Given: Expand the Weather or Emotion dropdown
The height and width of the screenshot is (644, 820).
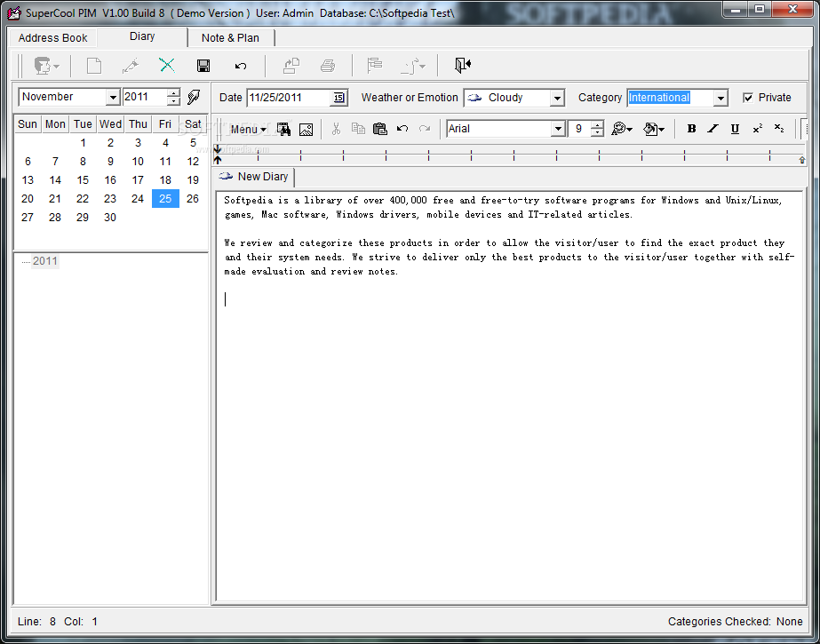Looking at the screenshot, I should pyautogui.click(x=557, y=98).
